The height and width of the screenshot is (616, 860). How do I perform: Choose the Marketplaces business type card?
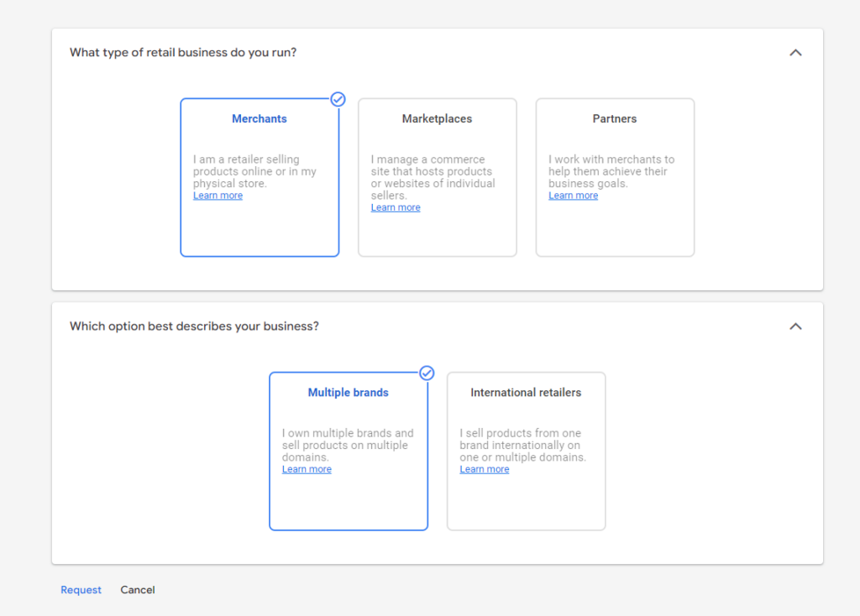[437, 178]
